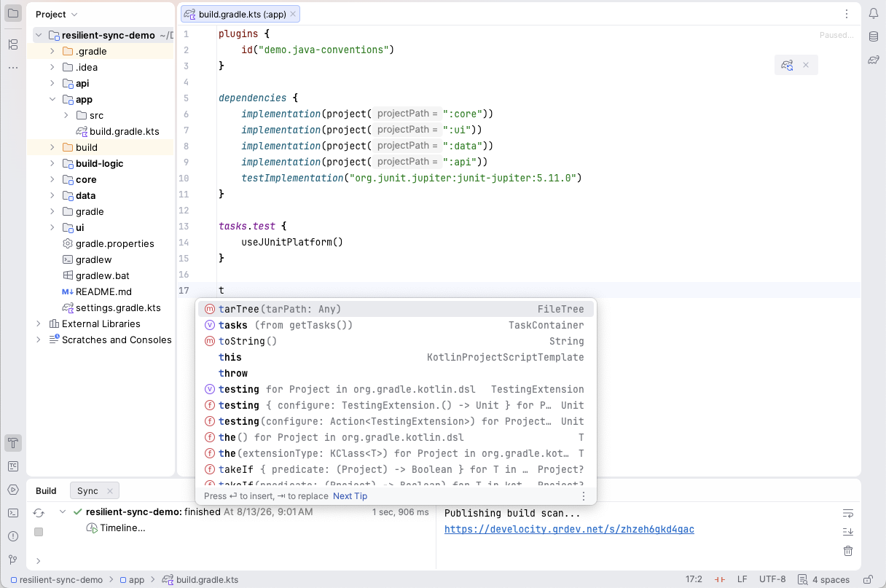Dismiss the floating Gradle sync notification
Screen dimensions: 886x588
tap(806, 65)
